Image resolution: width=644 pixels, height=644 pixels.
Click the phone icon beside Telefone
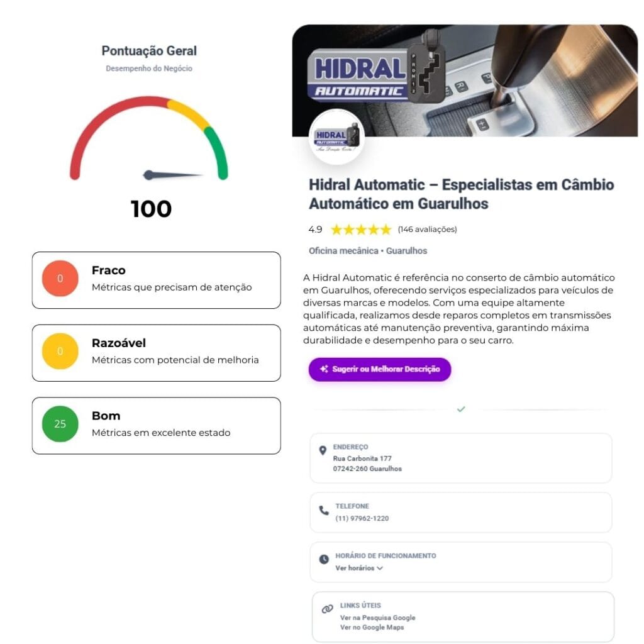click(324, 511)
